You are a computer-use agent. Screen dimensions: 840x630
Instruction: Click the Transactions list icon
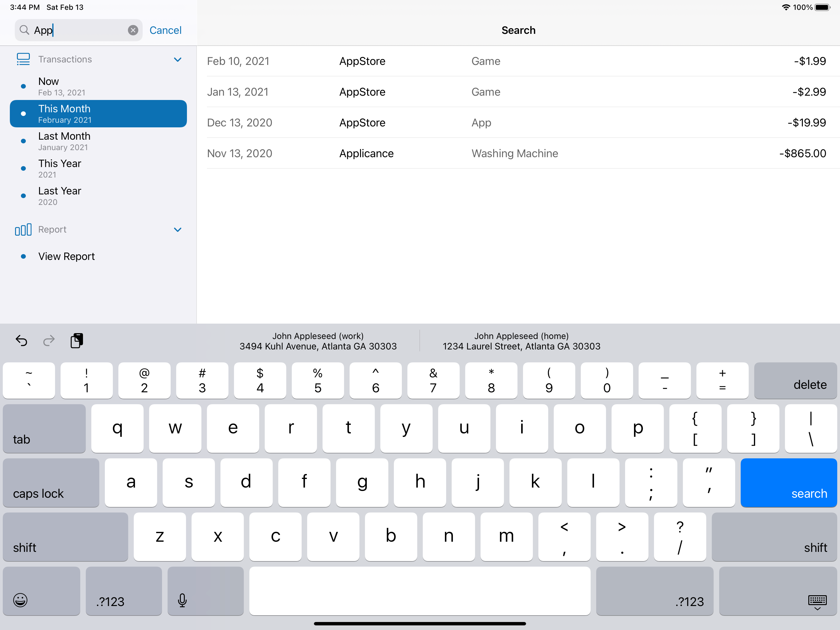(x=23, y=59)
